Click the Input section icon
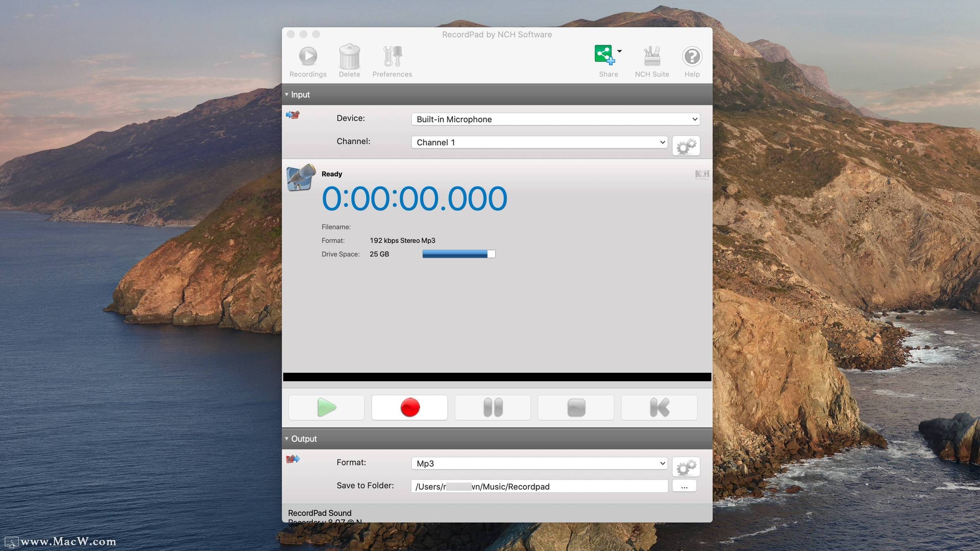The height and width of the screenshot is (551, 980). (293, 115)
